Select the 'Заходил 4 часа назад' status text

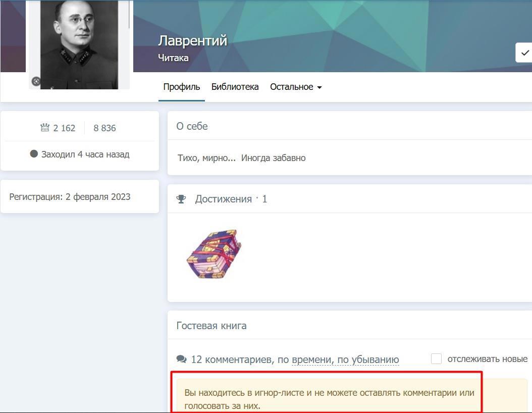pos(85,154)
